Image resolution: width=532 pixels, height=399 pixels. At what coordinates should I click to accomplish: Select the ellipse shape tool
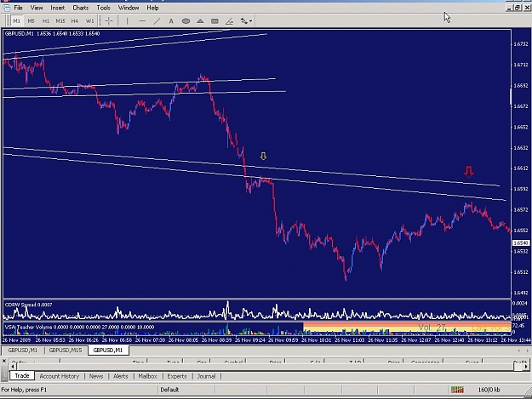(186, 21)
